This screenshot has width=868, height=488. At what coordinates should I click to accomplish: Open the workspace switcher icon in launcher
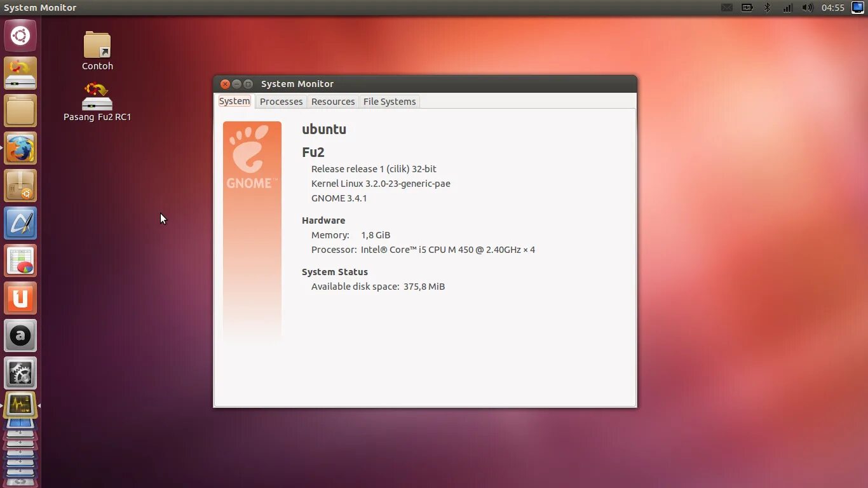tap(20, 424)
